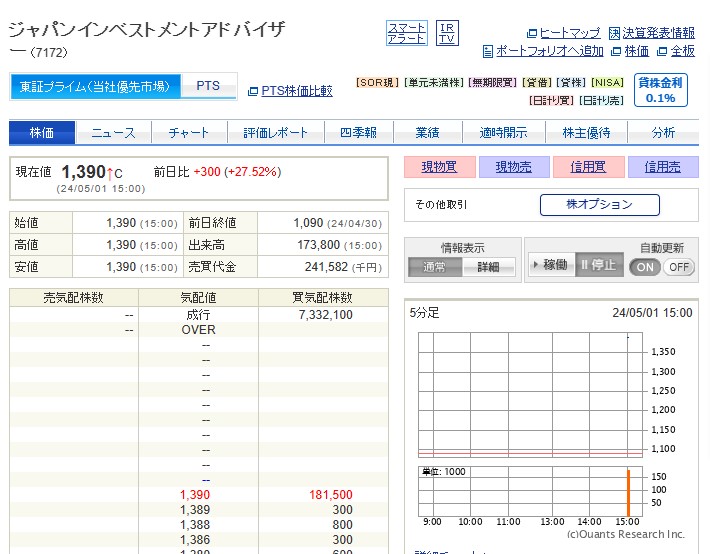Click the 貸株金利 0.1% badge
Image resolution: width=710 pixels, height=554 pixels.
coord(661,90)
